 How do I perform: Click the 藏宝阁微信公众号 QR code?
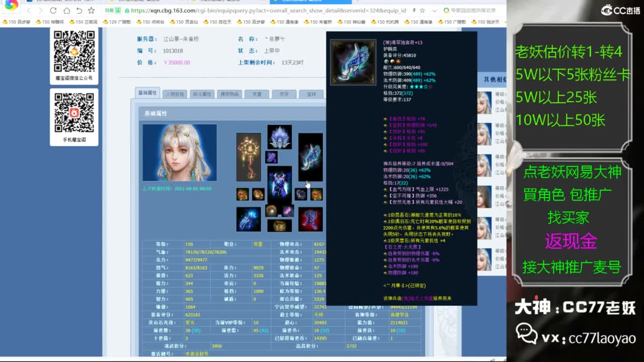(74, 51)
